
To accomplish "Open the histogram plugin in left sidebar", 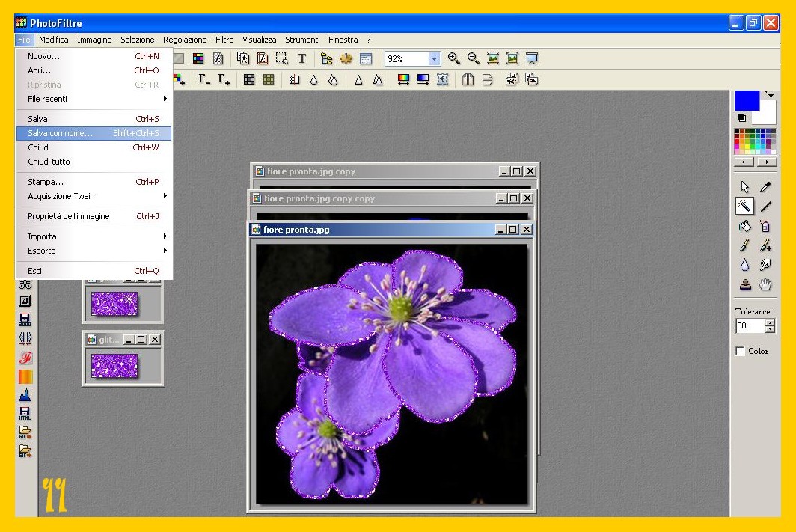I will pyautogui.click(x=25, y=395).
